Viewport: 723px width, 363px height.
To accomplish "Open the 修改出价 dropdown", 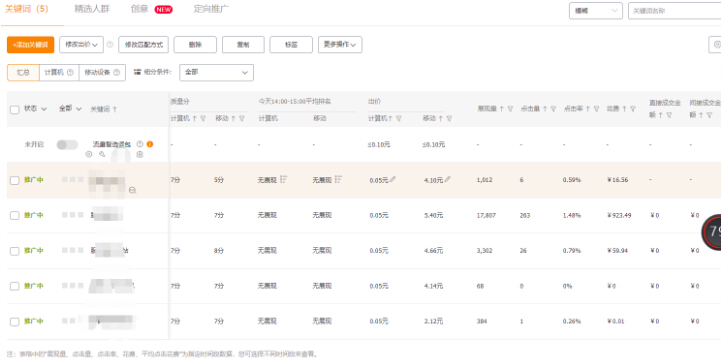I will [x=81, y=45].
